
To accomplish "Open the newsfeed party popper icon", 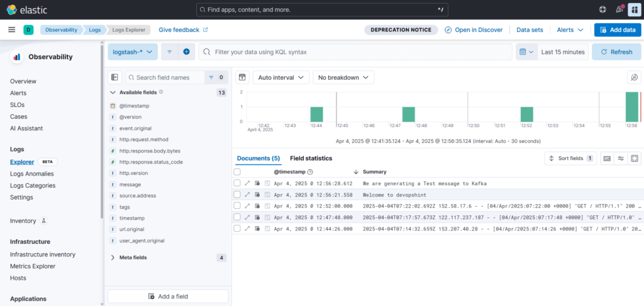I will [619, 9].
